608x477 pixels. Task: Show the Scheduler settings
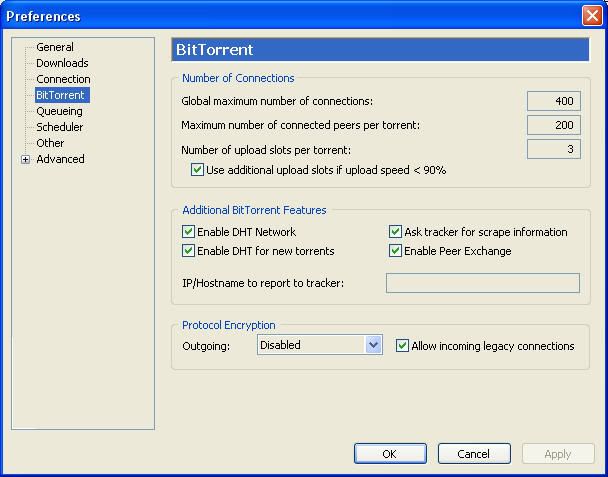60,127
